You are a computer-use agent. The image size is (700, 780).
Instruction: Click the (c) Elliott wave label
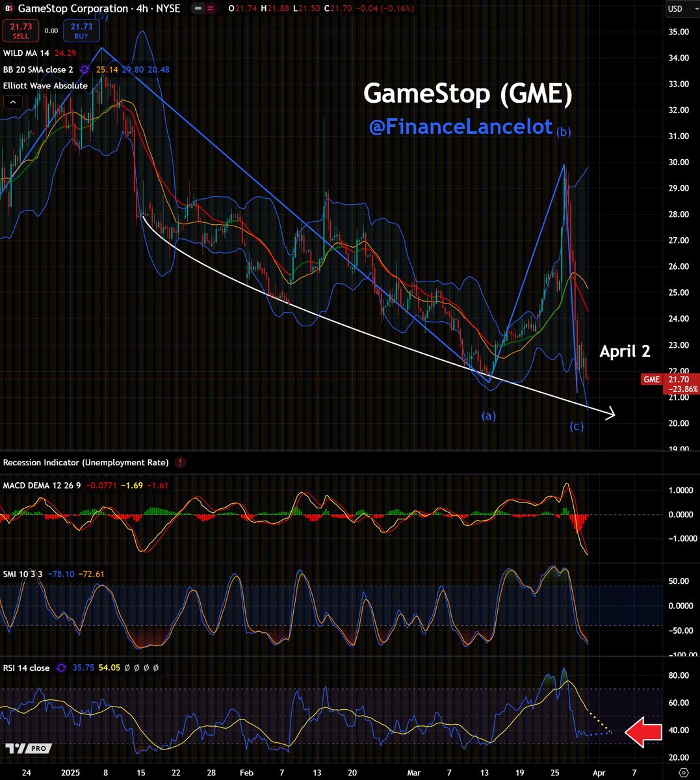click(577, 426)
